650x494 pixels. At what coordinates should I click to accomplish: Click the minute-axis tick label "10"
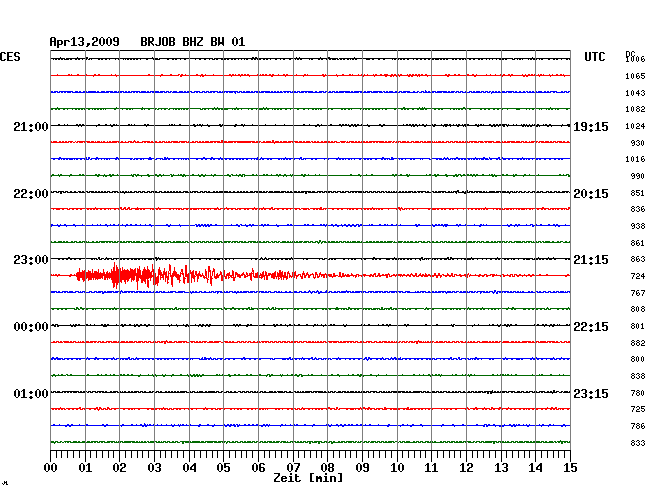[397, 468]
